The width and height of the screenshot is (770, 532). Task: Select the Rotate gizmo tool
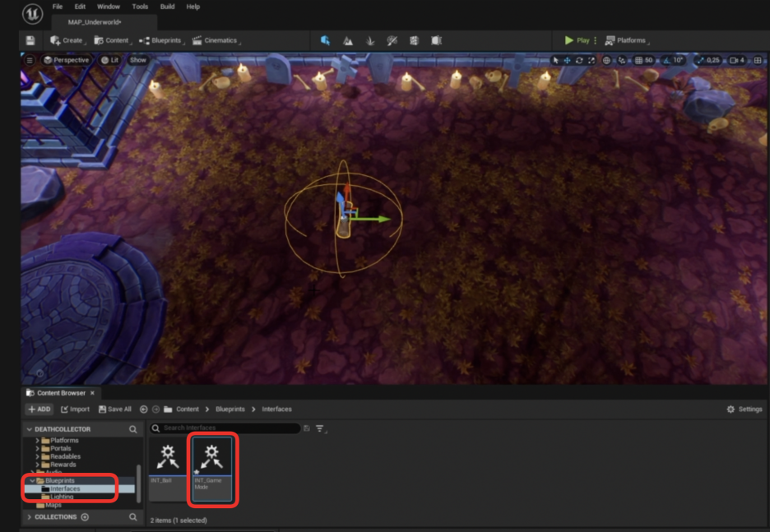(x=579, y=60)
